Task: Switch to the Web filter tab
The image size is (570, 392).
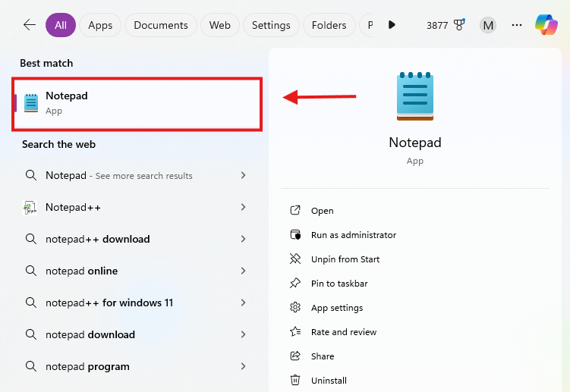Action: coord(220,25)
